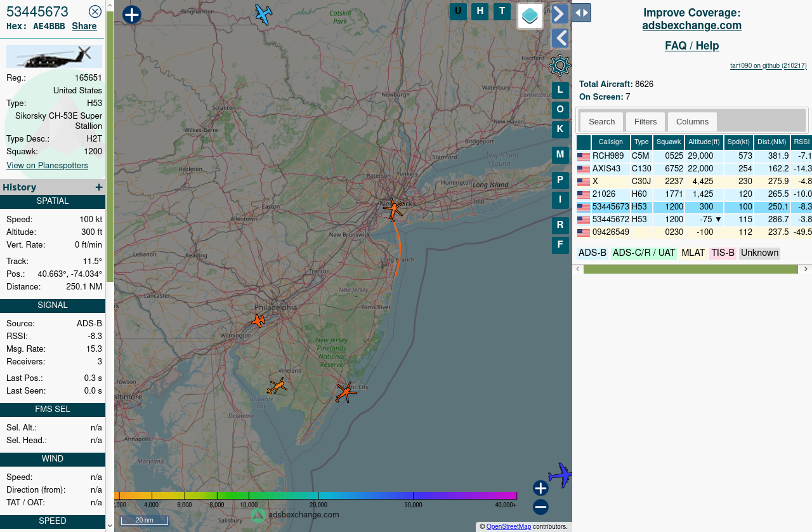Click the ADS-B legend swatch
This screenshot has height=532, width=812.
(x=593, y=253)
